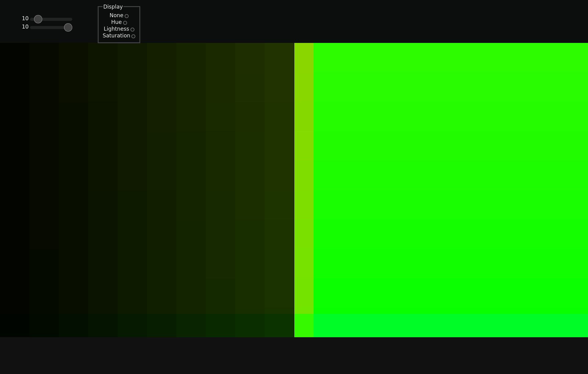Pick the large bright green color area

tap(450, 178)
